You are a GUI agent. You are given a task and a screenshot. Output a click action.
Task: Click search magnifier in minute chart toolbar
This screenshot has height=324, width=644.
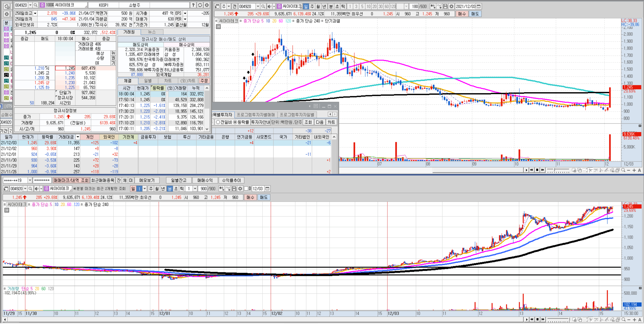(x=30, y=189)
